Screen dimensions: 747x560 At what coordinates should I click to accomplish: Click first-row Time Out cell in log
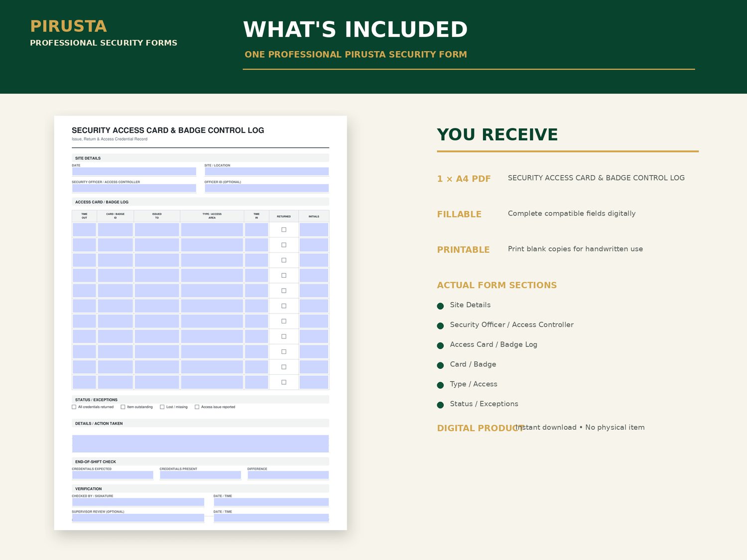point(84,229)
